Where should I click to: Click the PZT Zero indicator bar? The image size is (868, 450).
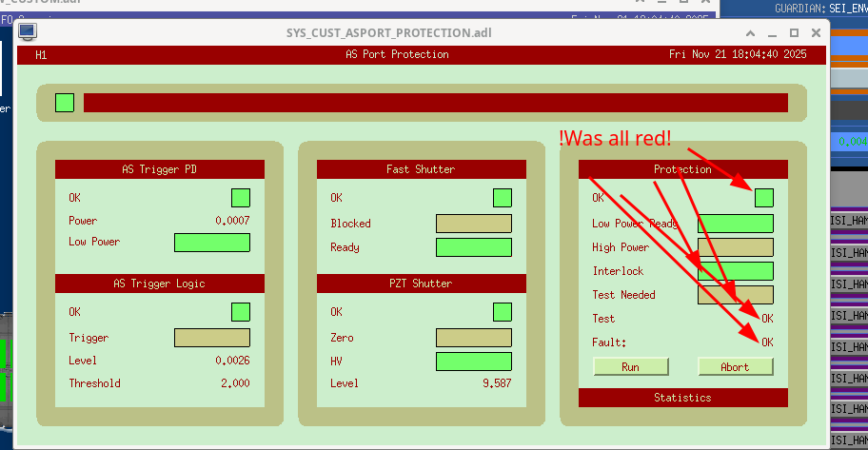pyautogui.click(x=473, y=338)
